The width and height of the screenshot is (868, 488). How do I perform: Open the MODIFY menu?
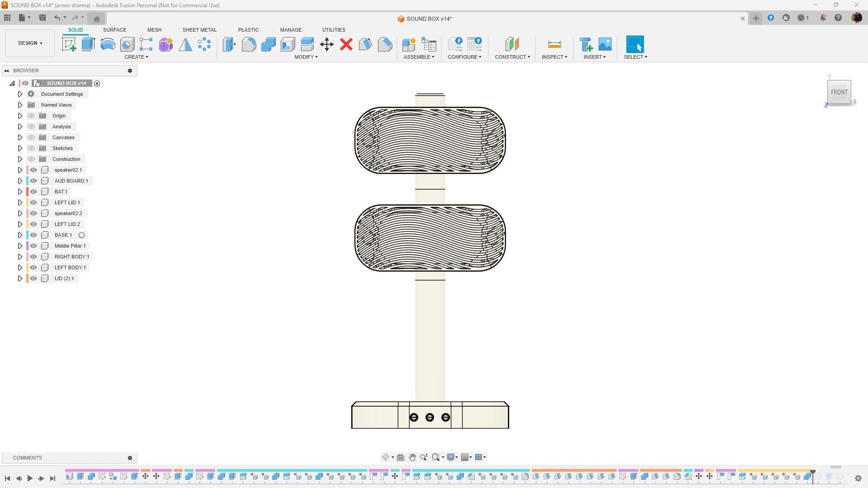tap(306, 57)
